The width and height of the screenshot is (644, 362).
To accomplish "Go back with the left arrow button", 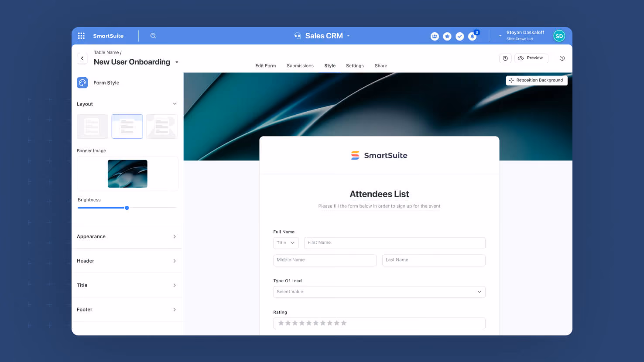I will (x=82, y=58).
